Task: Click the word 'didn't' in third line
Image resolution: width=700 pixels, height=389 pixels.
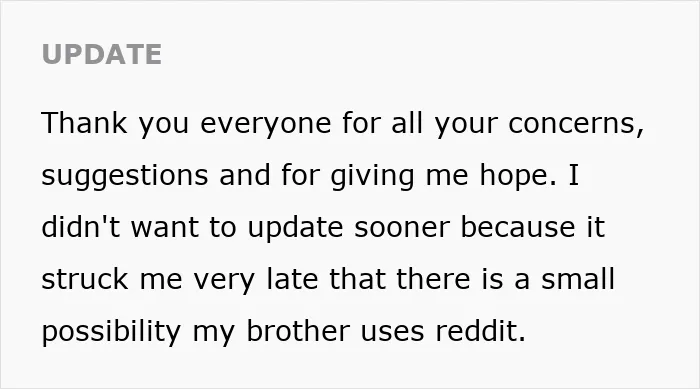Action: coord(80,226)
